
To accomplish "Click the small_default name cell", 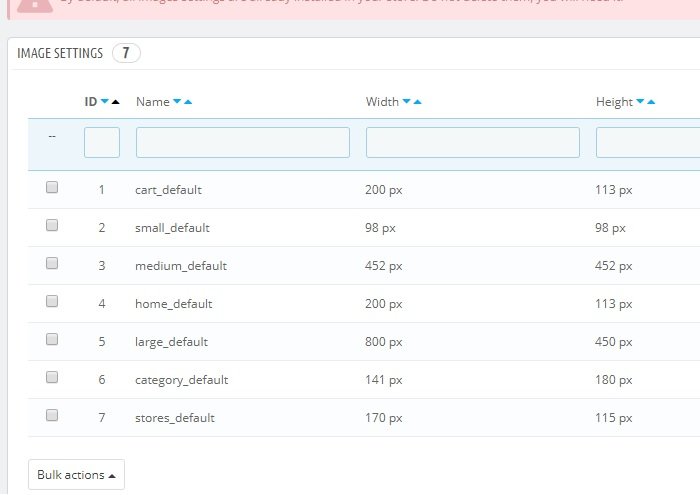I will 172,228.
